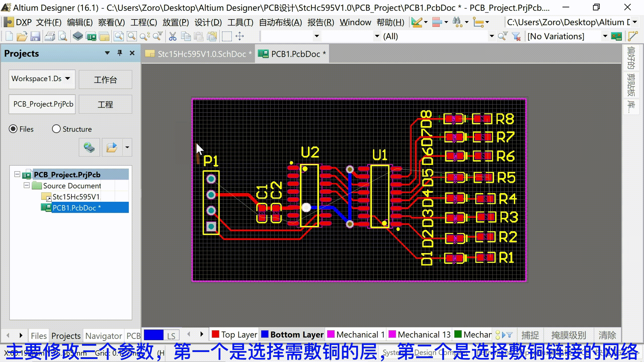Collapse the Source Documents tree folder
The width and height of the screenshot is (644, 362).
27,186
